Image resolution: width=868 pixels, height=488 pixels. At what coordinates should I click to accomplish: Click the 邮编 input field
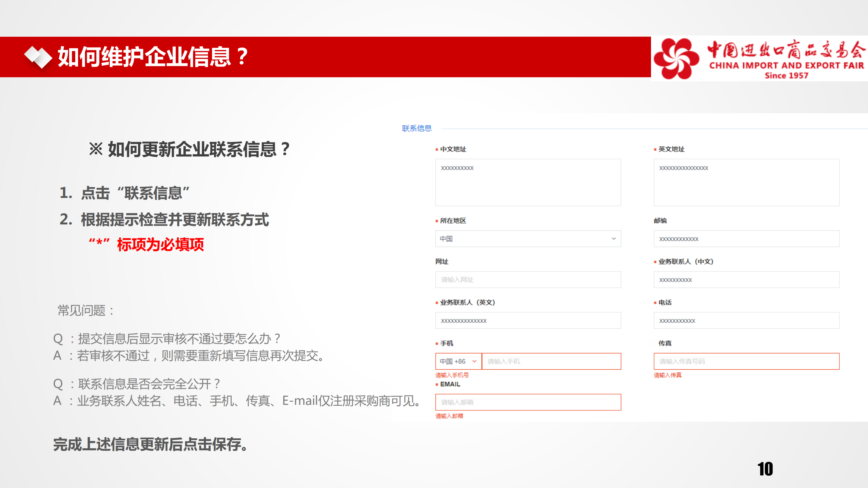pyautogui.click(x=746, y=239)
